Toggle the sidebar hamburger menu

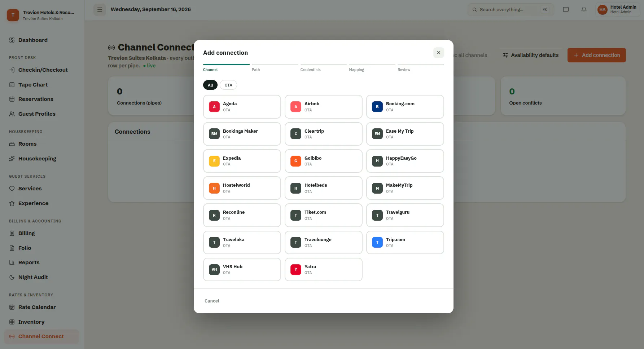100,10
